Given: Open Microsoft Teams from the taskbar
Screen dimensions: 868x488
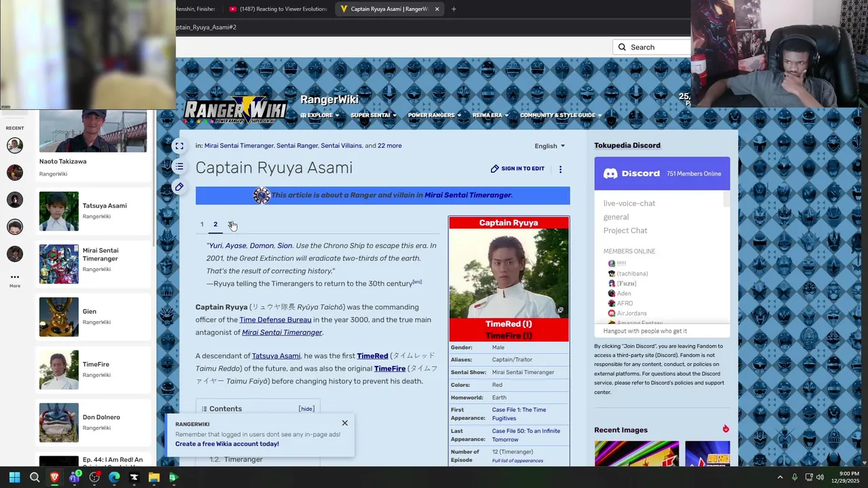Looking at the screenshot, I should coord(75,477).
